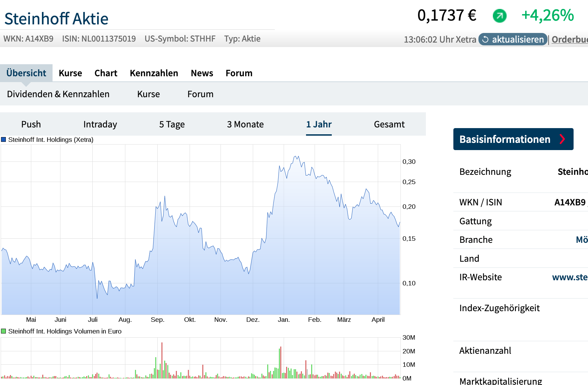Open the Chart tab
This screenshot has width=588, height=385.
(106, 73)
